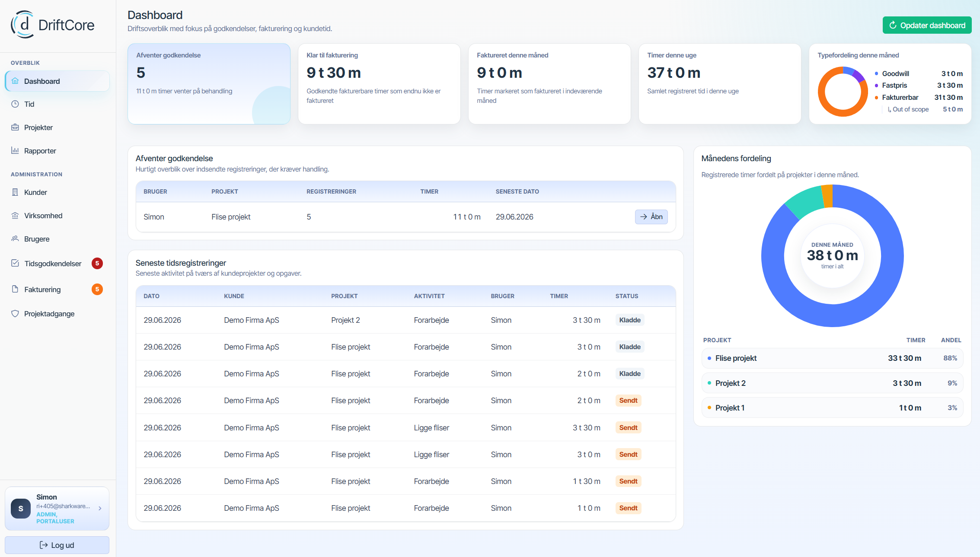Open Tidsgodkendelser from sidebar
This screenshot has height=557, width=980.
[57, 263]
